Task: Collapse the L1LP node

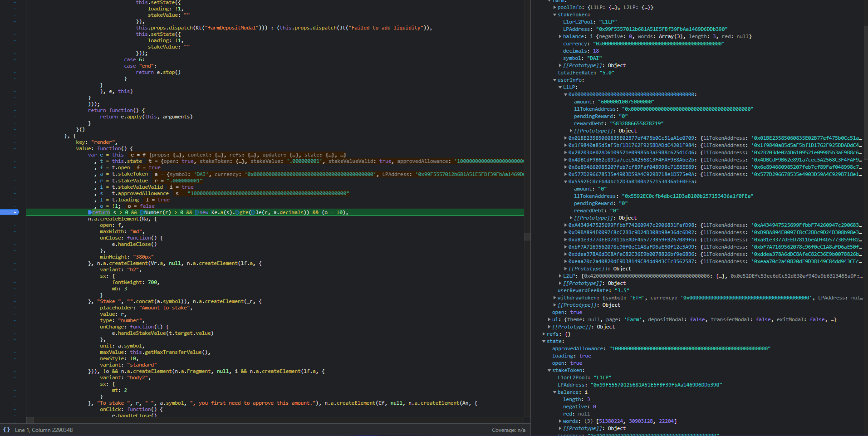Action: tap(560, 87)
